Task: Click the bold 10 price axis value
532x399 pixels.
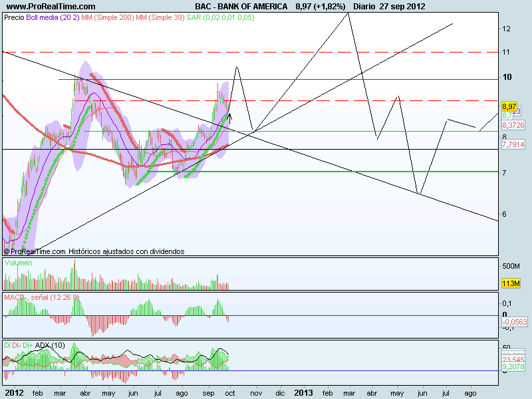Action: 507,77
